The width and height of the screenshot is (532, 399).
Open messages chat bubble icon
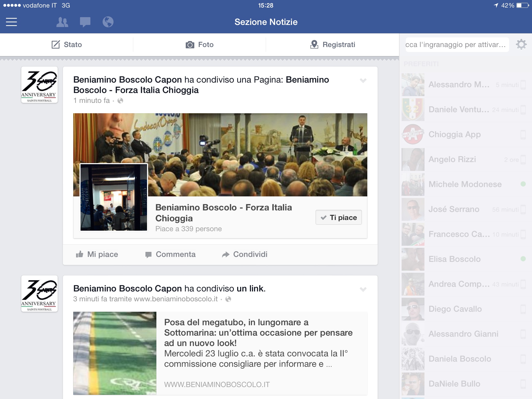coord(85,22)
